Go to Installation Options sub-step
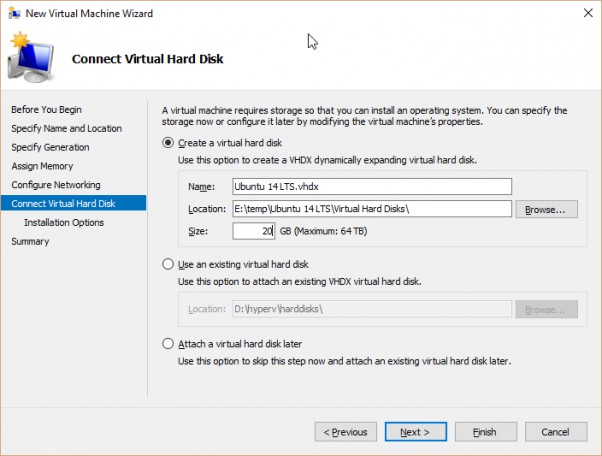This screenshot has height=456, width=602. pos(64,222)
